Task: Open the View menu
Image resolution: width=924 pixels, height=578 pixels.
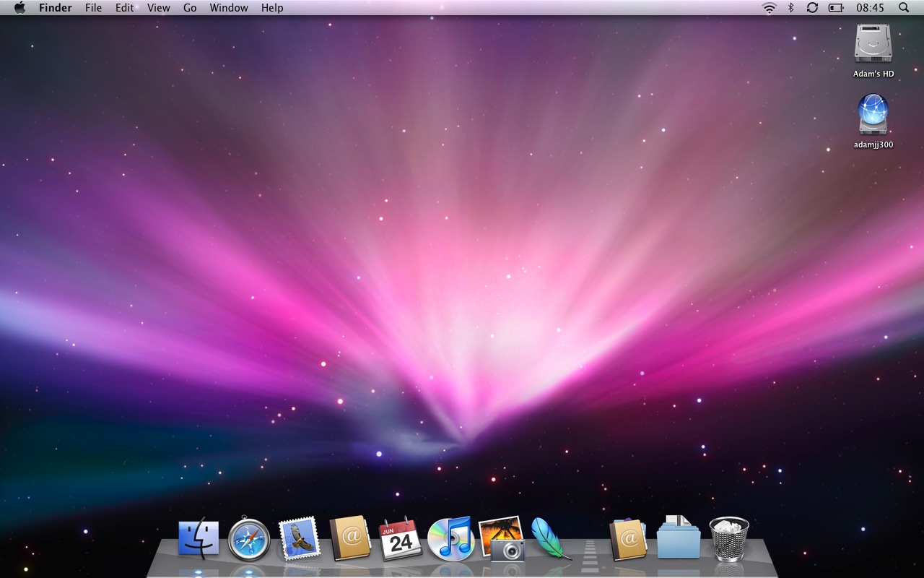Action: point(159,8)
